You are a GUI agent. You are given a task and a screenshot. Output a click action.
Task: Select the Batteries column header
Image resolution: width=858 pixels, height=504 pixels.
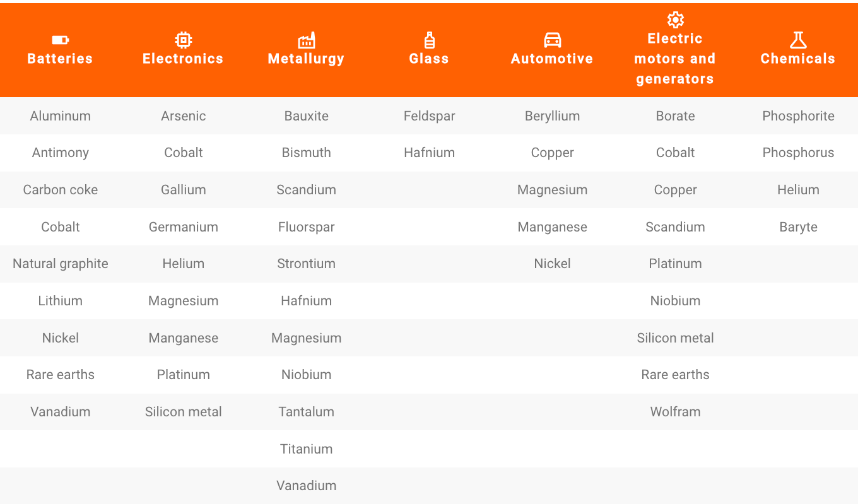point(60,59)
